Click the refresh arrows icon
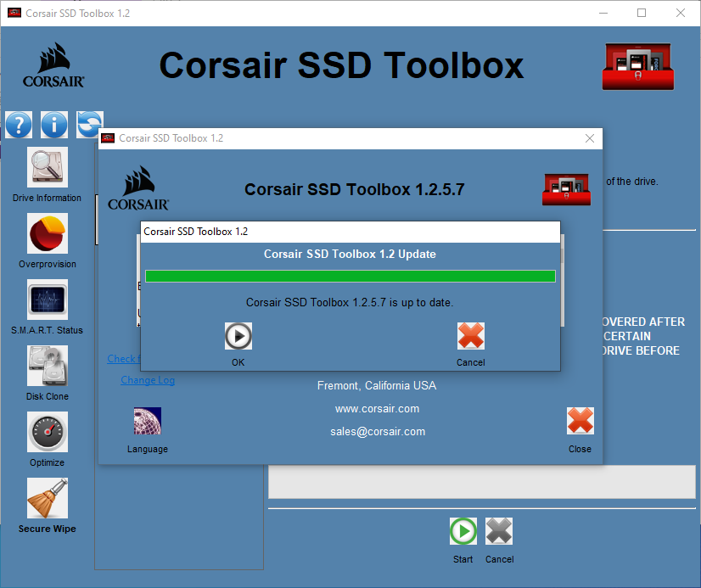This screenshot has width=701, height=588. 89,125
